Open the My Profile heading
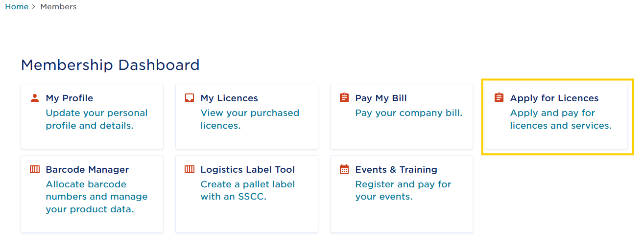This screenshot has height=249, width=644. (69, 98)
